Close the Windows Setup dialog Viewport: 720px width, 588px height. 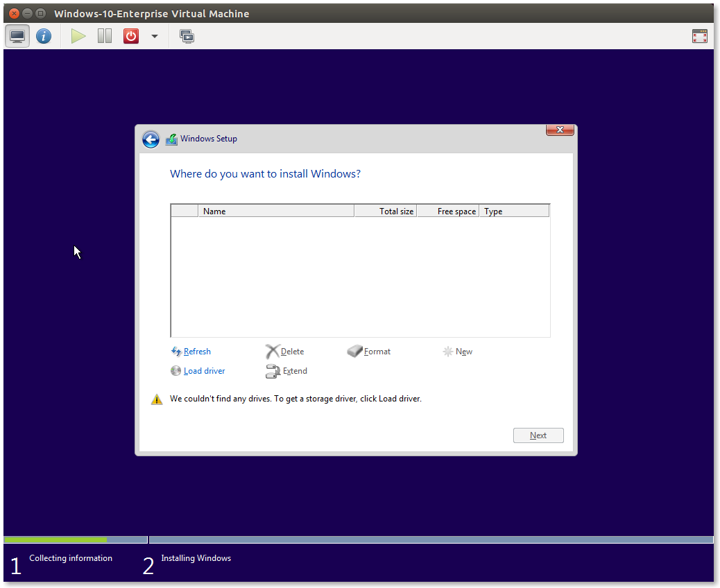tap(560, 130)
